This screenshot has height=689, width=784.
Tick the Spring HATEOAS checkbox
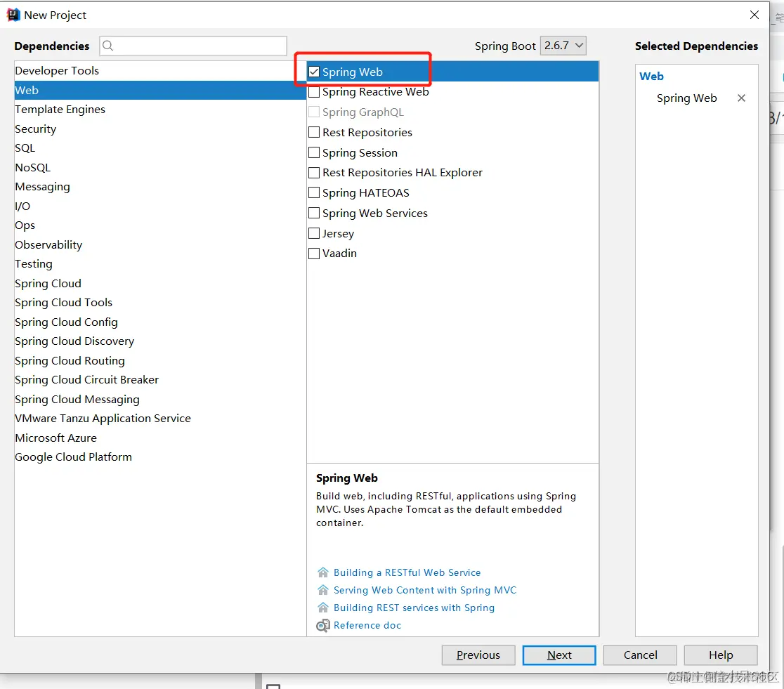(x=314, y=192)
